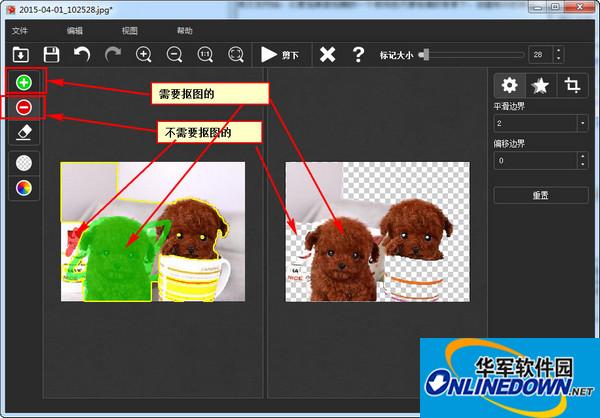This screenshot has height=418, width=600.
Task: Zoom in with the magnifier plus icon
Action: pos(143,55)
